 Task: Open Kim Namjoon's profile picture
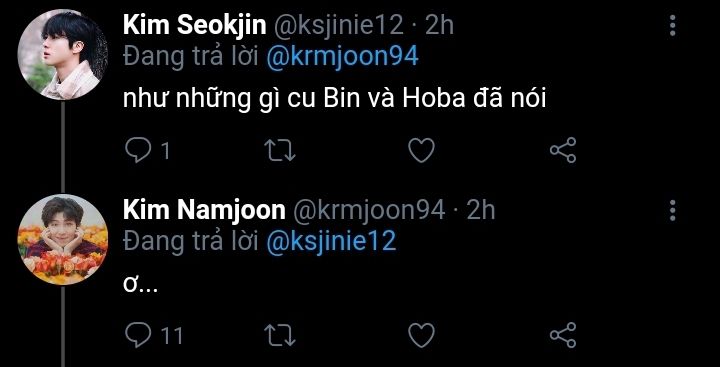point(63,239)
